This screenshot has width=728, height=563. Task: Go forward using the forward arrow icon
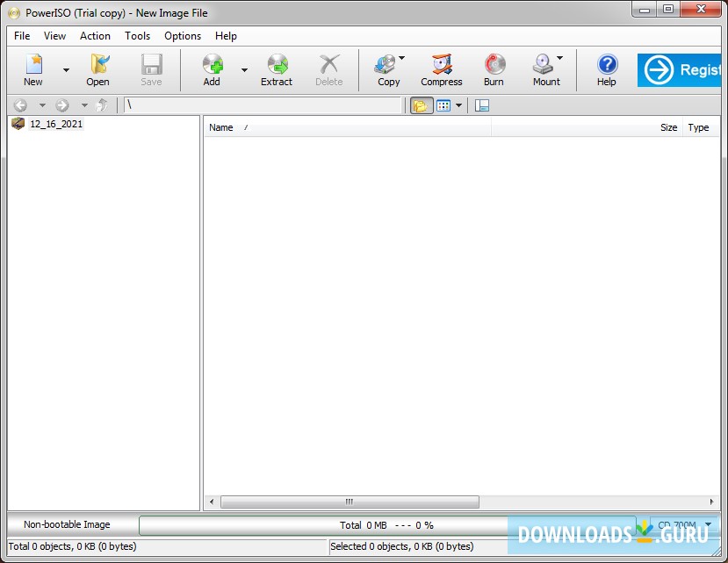(x=62, y=105)
